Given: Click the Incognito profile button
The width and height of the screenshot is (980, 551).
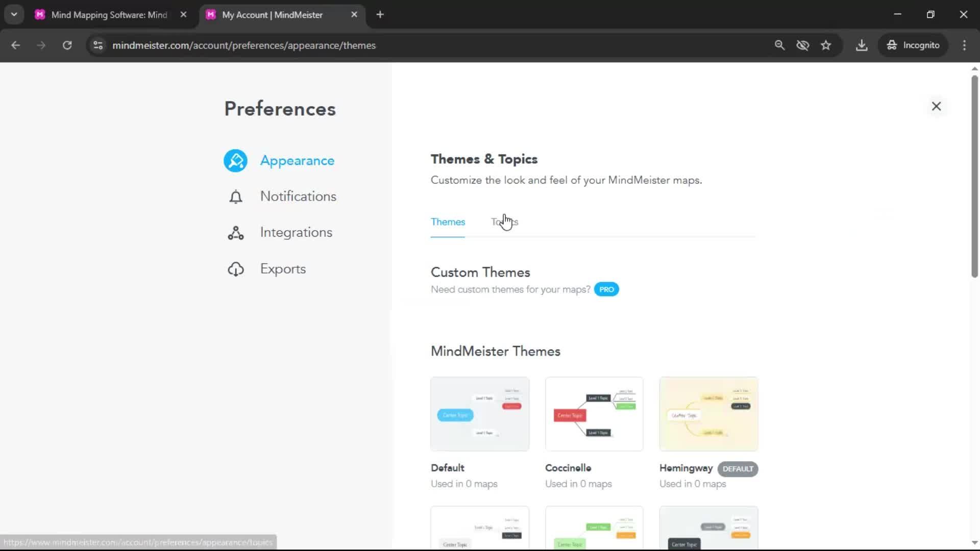Looking at the screenshot, I should (x=913, y=45).
